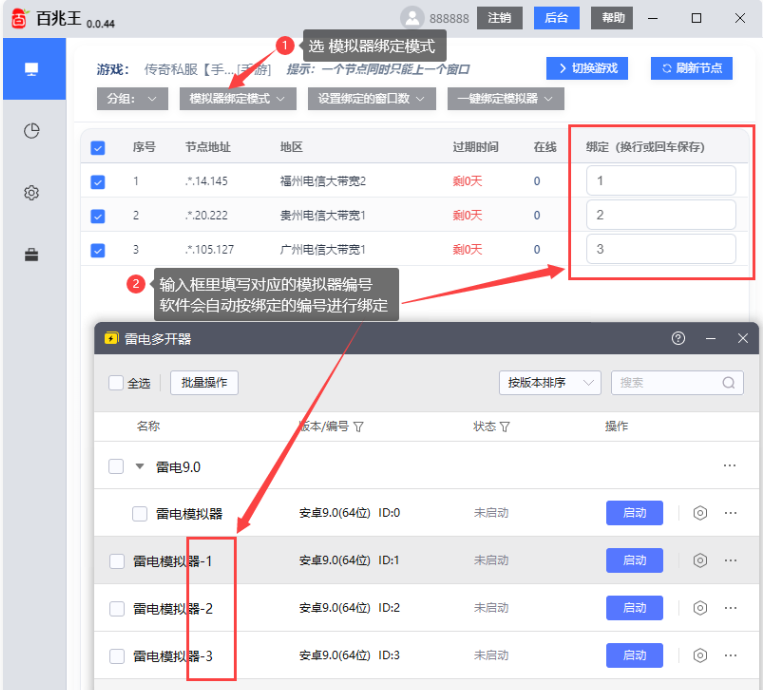Click the 安卓9.0(64位) ID:2 cell
763x690 pixels.
pyautogui.click(x=349, y=608)
